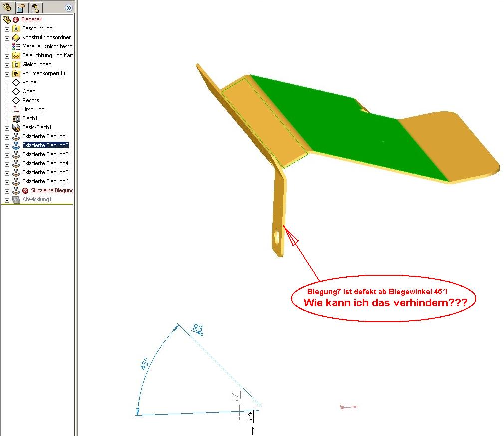Switch to the PropertyManager tab
Screen dimensions: 504x436
[21, 7]
